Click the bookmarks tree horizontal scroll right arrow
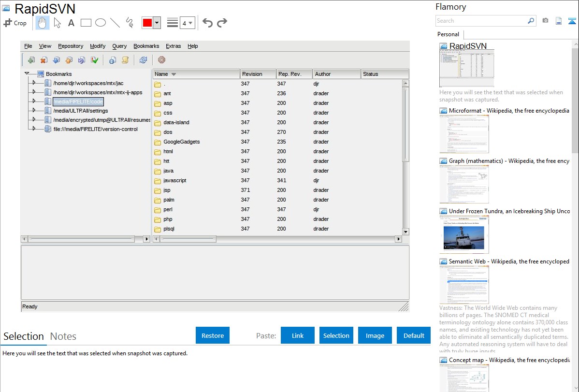Screen dimensions: 579x392 click(146, 239)
